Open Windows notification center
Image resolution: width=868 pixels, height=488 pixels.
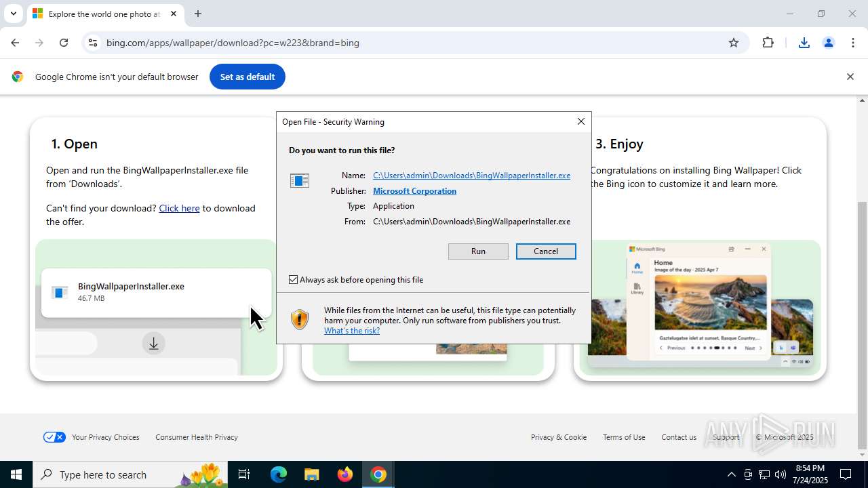coord(846,474)
